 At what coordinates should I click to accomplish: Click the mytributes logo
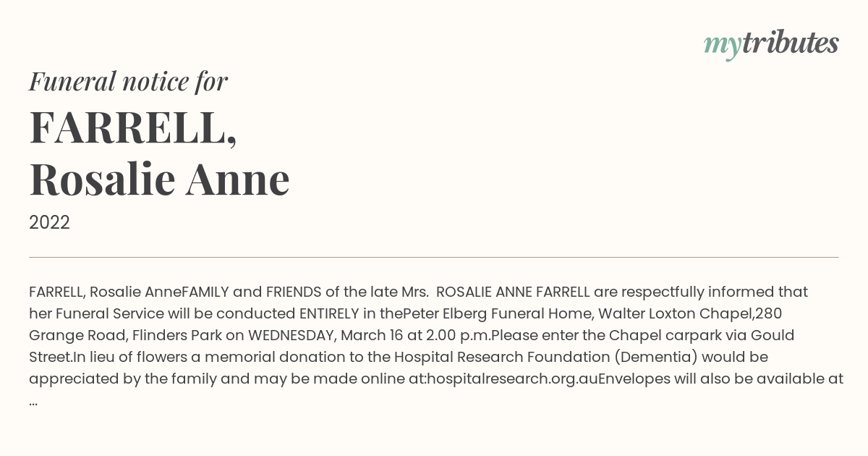click(771, 43)
